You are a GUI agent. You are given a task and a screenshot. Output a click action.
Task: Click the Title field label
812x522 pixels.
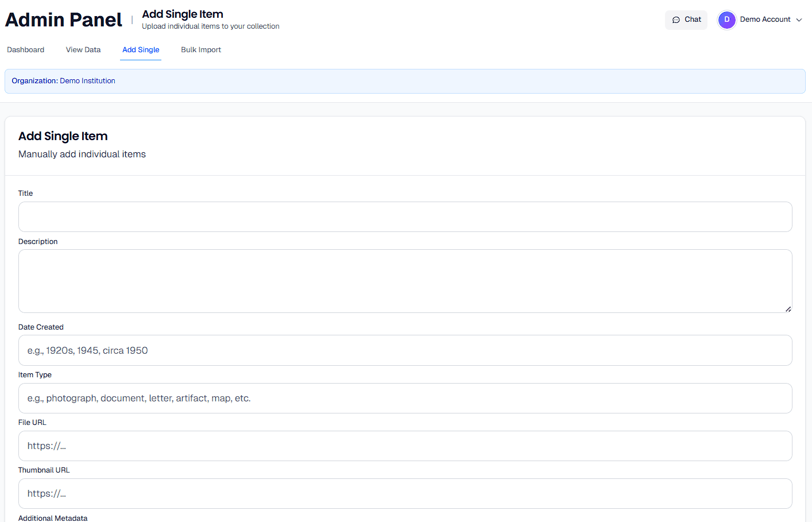click(25, 194)
